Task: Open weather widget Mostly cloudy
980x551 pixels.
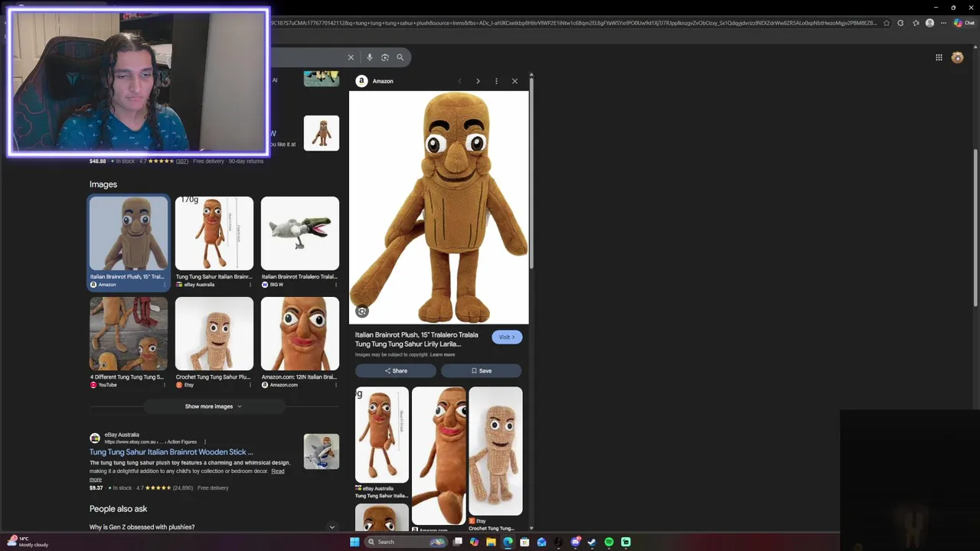Action: point(28,542)
